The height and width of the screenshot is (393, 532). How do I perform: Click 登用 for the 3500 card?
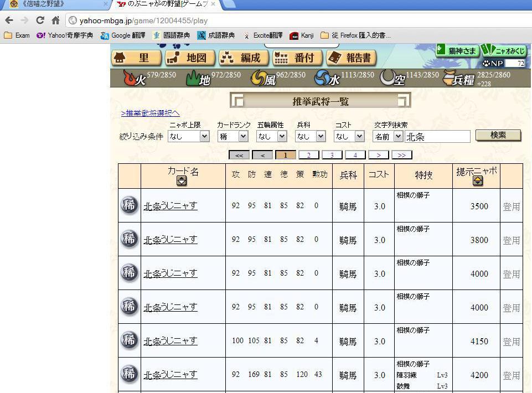click(512, 206)
